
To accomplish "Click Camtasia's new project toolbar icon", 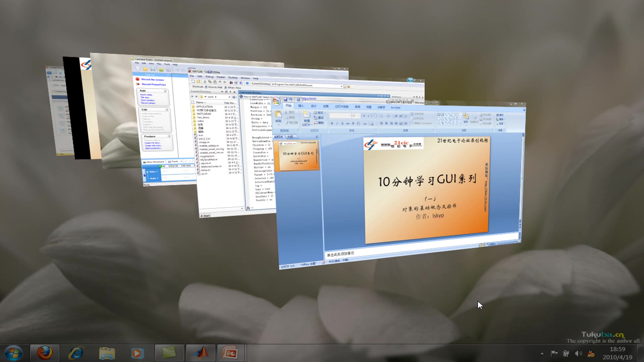I will pos(138,69).
